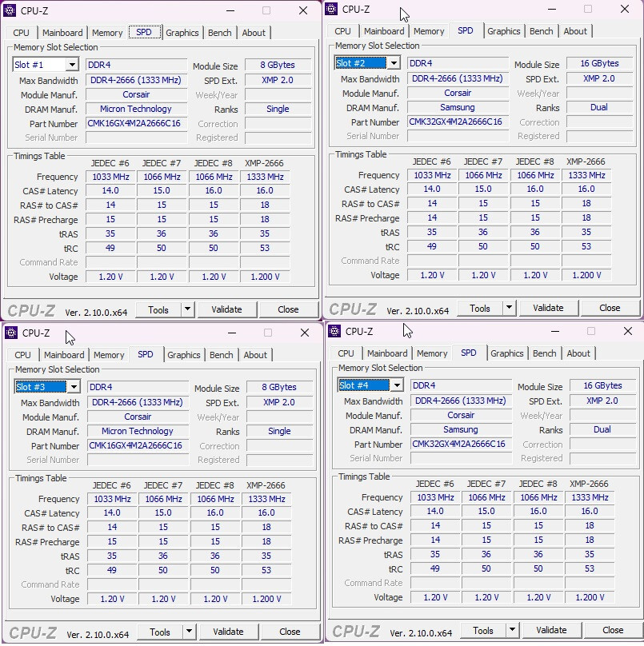
Task: Minimize the Slot #2 CPU-Z window
Action: [552, 9]
